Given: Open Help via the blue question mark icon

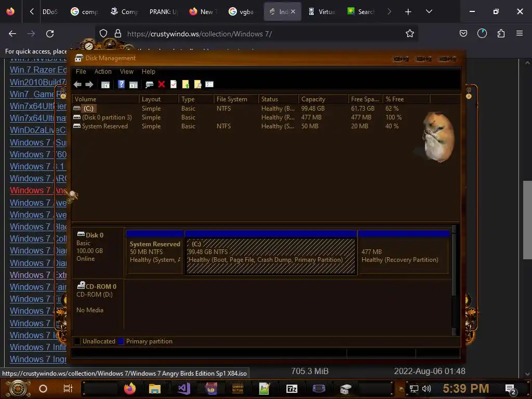Looking at the screenshot, I should [x=121, y=85].
